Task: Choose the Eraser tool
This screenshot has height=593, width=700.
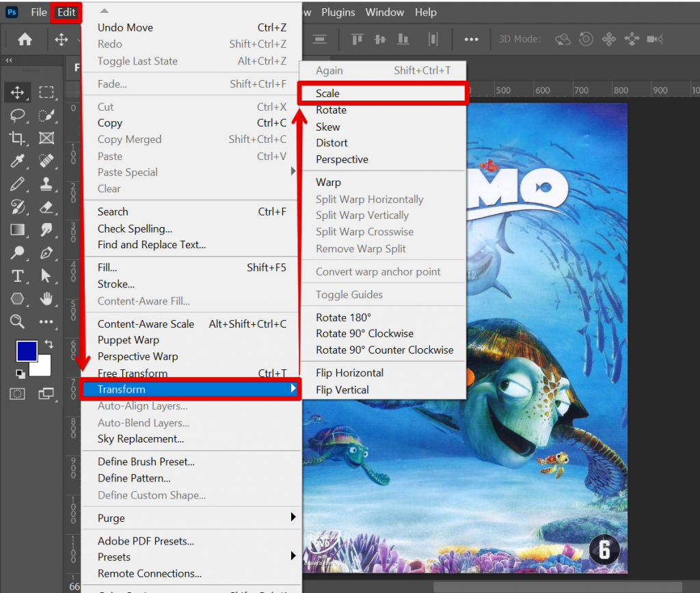Action: [46, 207]
